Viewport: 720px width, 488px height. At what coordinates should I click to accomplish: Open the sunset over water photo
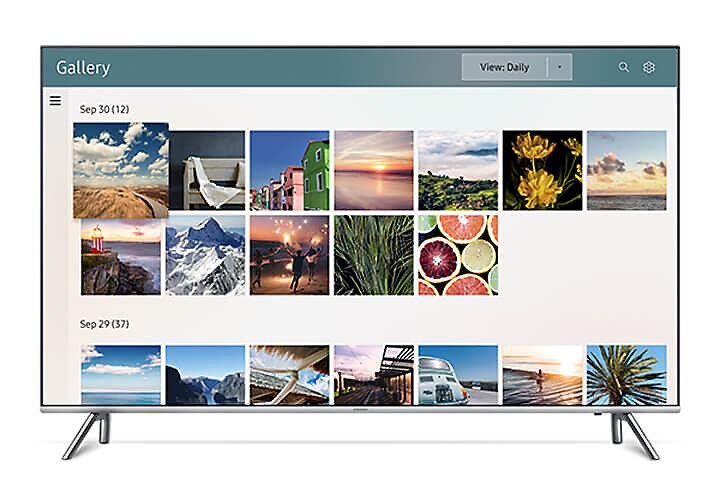coord(374,171)
